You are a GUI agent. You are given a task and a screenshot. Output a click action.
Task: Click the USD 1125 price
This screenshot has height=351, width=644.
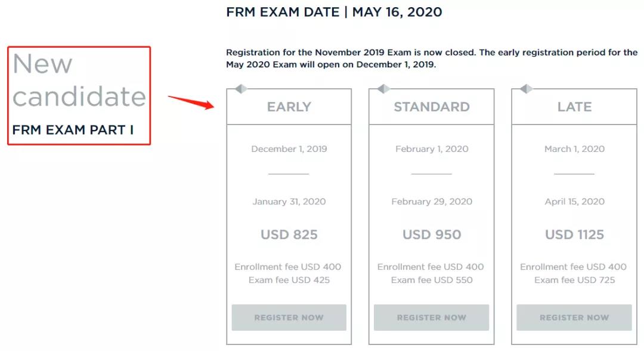(x=574, y=234)
